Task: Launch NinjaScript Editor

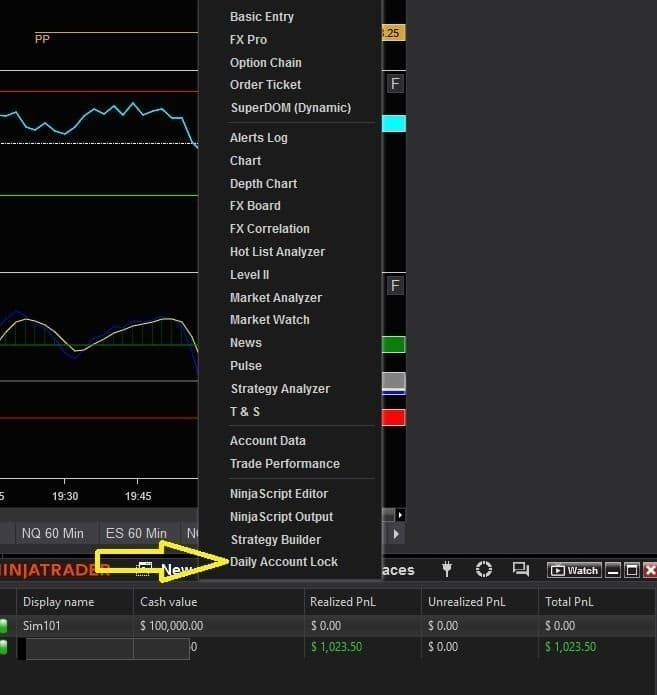Action: 279,494
